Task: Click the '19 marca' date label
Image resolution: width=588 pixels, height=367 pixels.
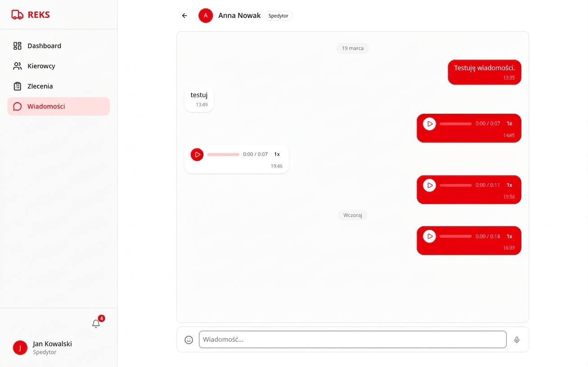Action: (x=353, y=48)
